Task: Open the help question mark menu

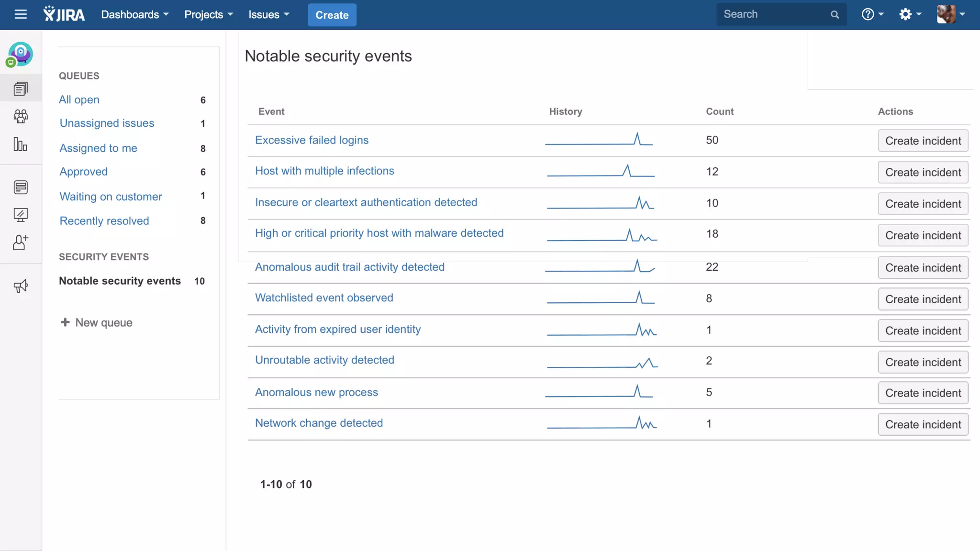Action: click(x=872, y=14)
